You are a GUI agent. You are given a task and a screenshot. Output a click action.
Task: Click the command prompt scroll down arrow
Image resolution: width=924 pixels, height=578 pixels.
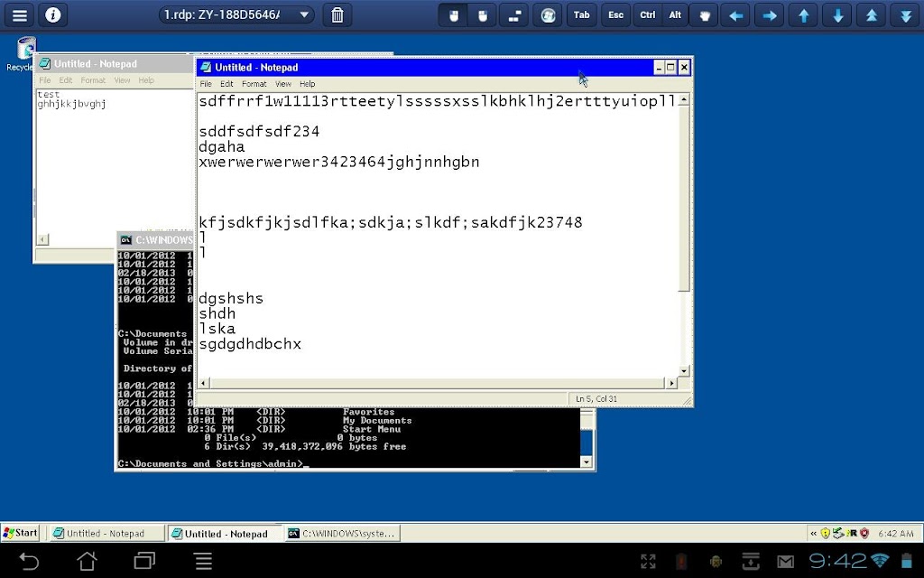pos(587,462)
